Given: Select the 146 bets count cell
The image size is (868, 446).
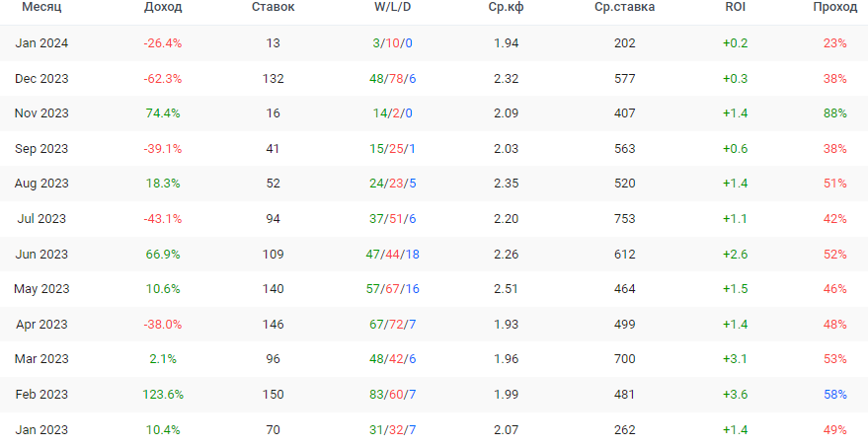Looking at the screenshot, I should click(273, 325).
